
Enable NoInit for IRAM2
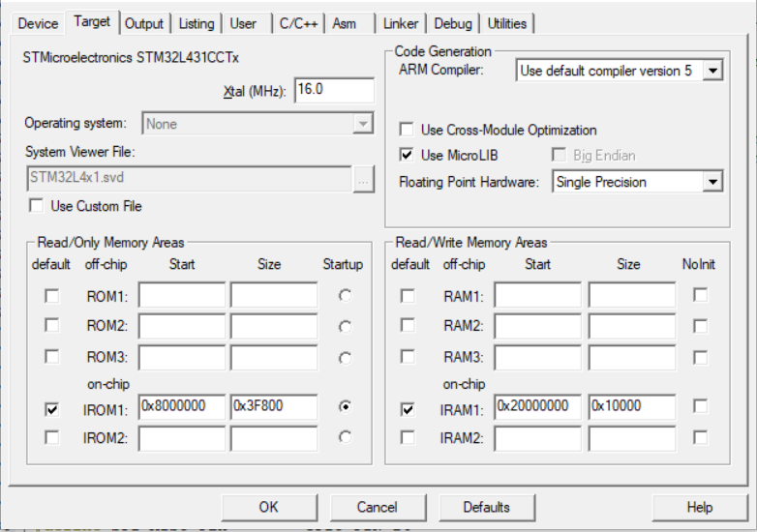(x=700, y=437)
